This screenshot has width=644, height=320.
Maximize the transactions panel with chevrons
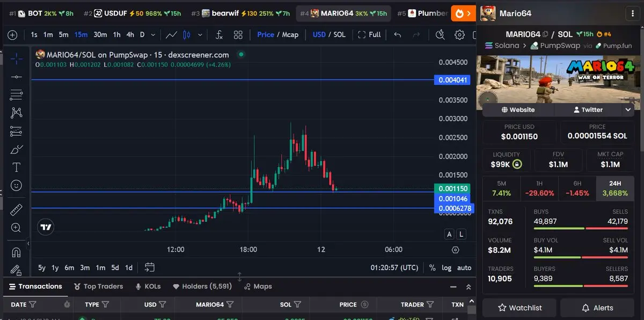[469, 287]
